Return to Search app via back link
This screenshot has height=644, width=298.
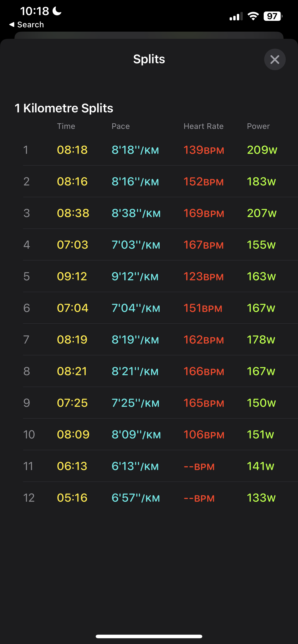pos(30,24)
